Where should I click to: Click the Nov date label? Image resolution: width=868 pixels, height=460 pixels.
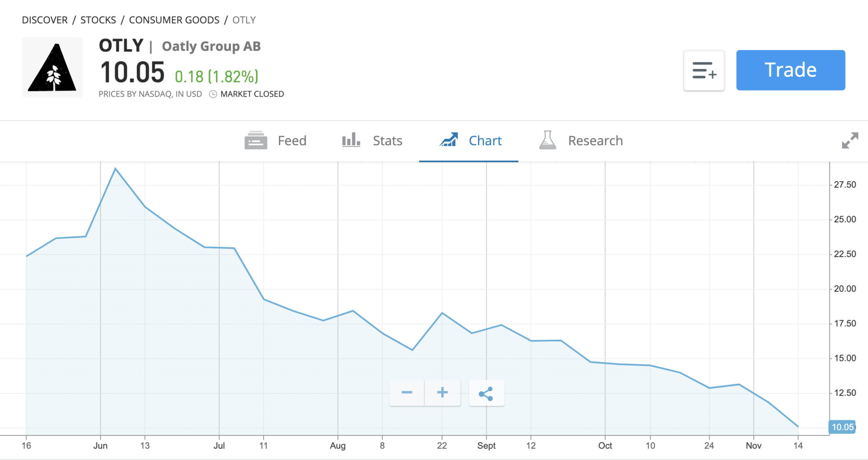[x=754, y=446]
